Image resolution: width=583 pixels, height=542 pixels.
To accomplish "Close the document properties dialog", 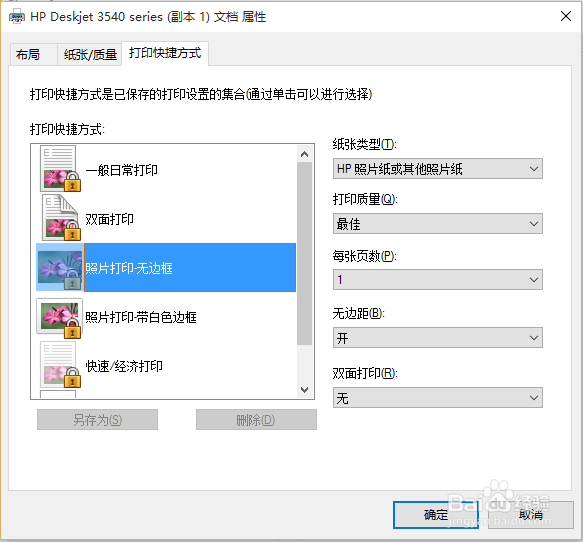I will (566, 16).
